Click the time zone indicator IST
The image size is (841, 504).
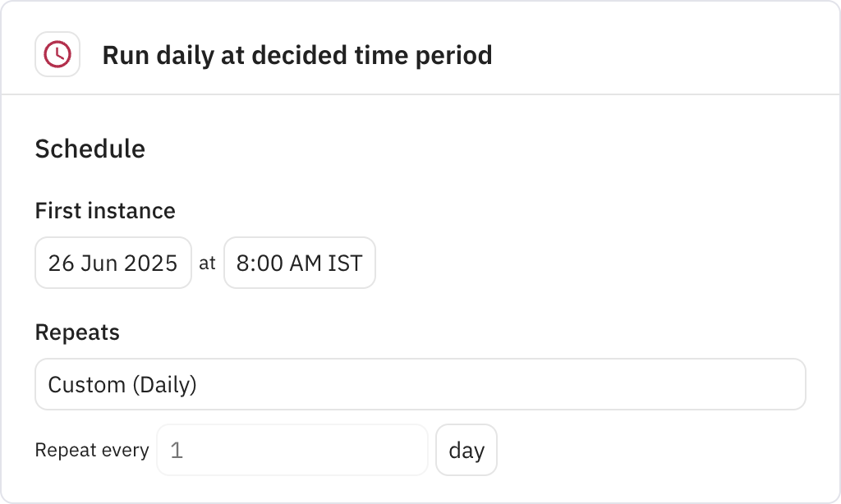click(348, 263)
